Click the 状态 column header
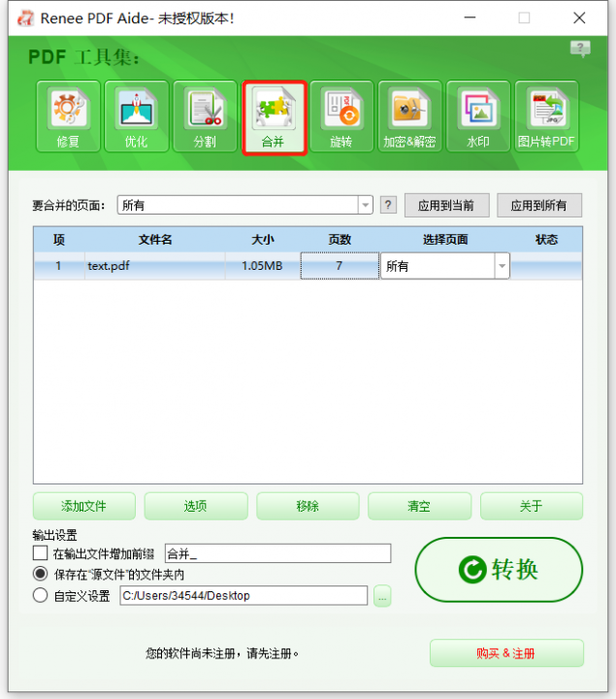 [x=546, y=240]
